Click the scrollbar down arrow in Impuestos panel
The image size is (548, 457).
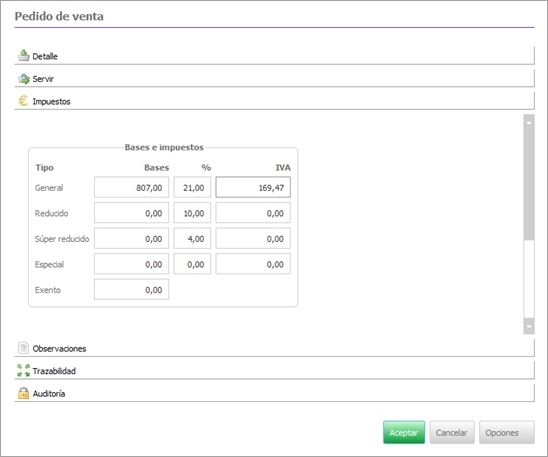(x=529, y=326)
